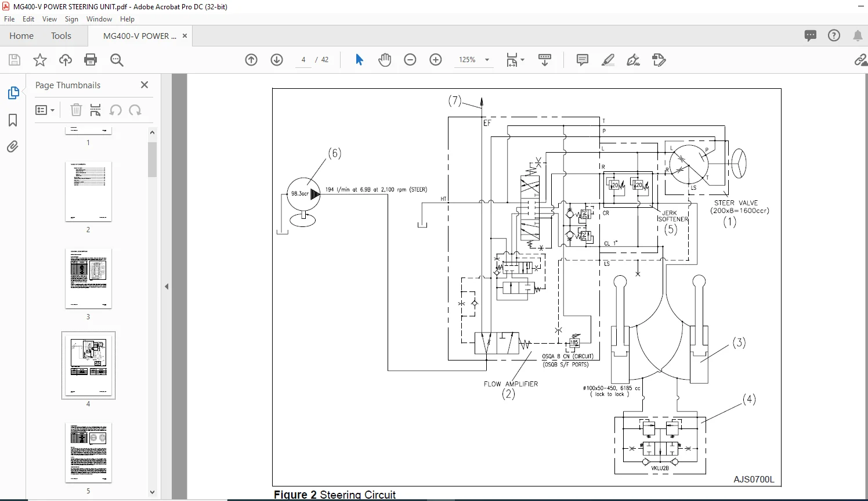
Task: Choose the selection arrow tool
Action: point(359,60)
